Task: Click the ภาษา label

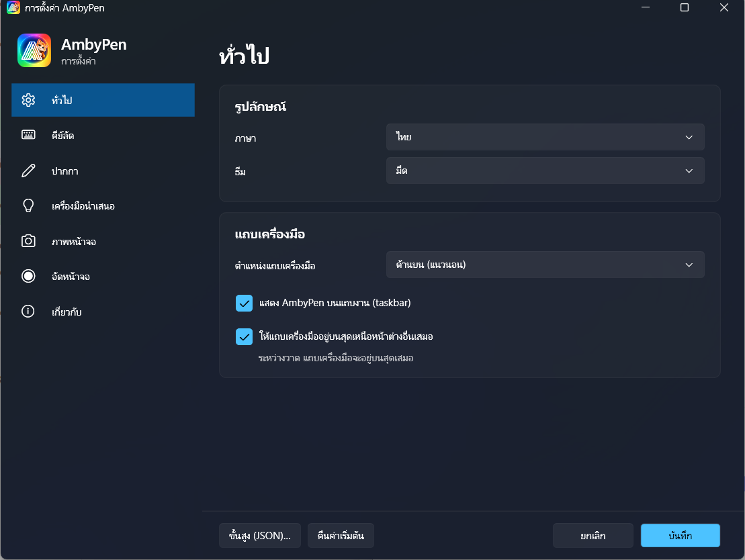Action: pos(246,138)
